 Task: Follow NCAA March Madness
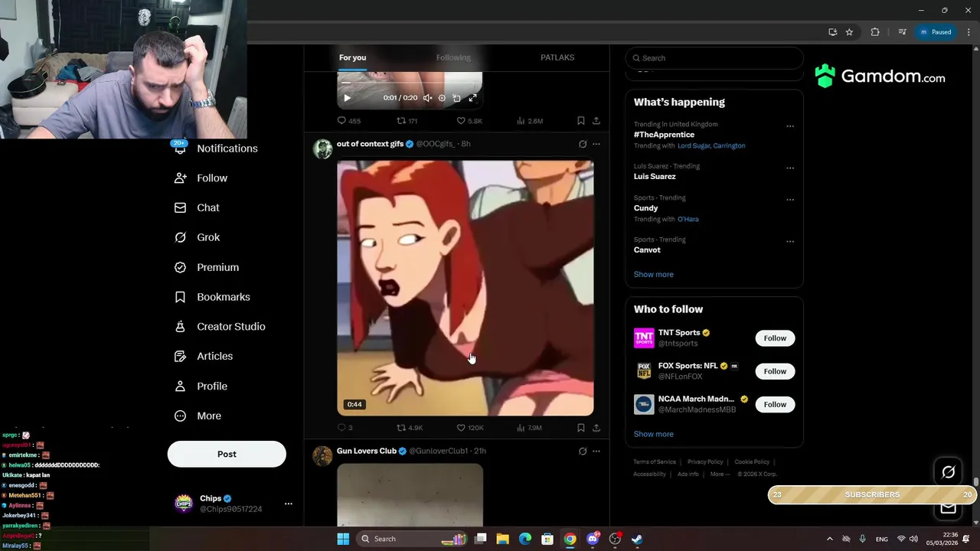coord(775,404)
